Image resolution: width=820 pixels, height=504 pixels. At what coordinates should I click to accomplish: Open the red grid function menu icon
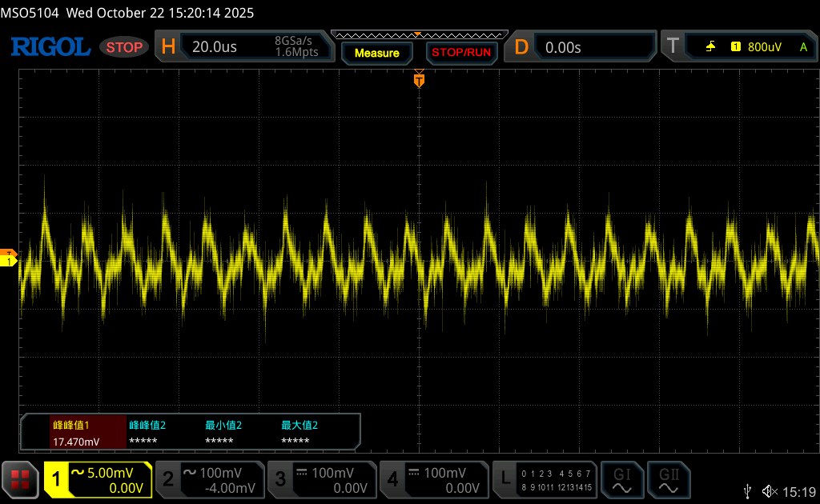pyautogui.click(x=20, y=479)
